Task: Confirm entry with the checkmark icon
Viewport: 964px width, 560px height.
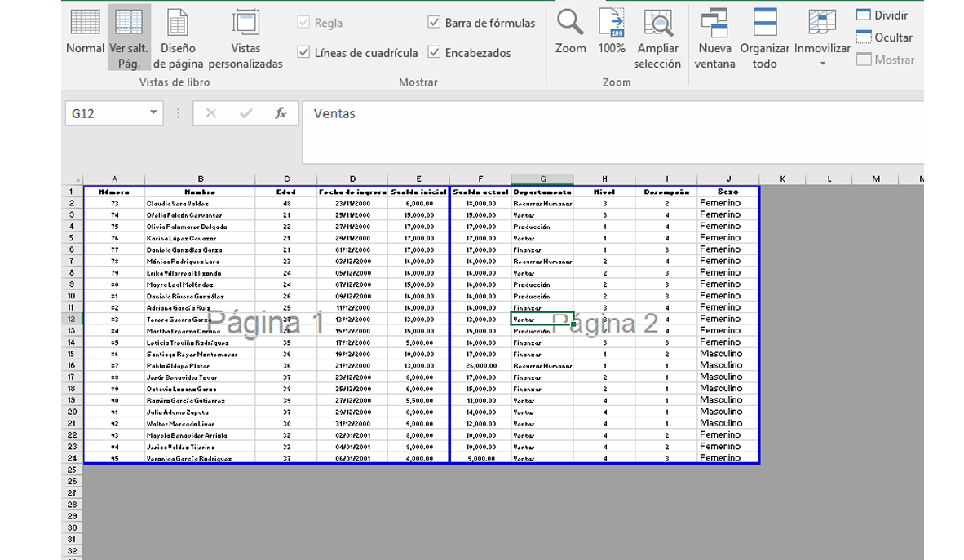Action: (246, 113)
